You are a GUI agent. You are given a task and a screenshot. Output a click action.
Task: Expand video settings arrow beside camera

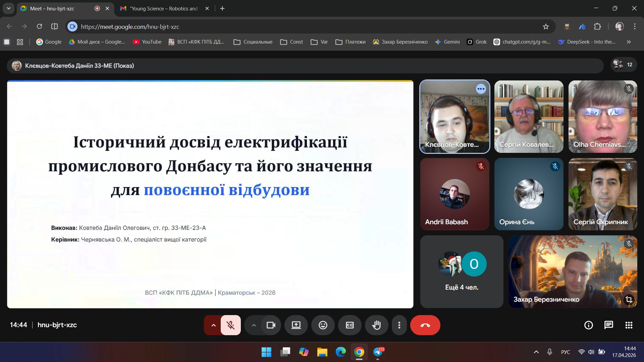pyautogui.click(x=254, y=325)
